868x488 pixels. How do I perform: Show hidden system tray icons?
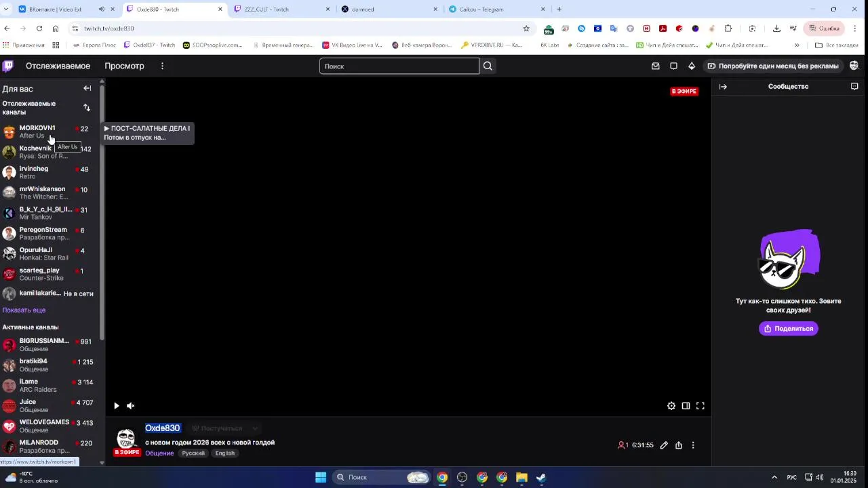pyautogui.click(x=774, y=477)
